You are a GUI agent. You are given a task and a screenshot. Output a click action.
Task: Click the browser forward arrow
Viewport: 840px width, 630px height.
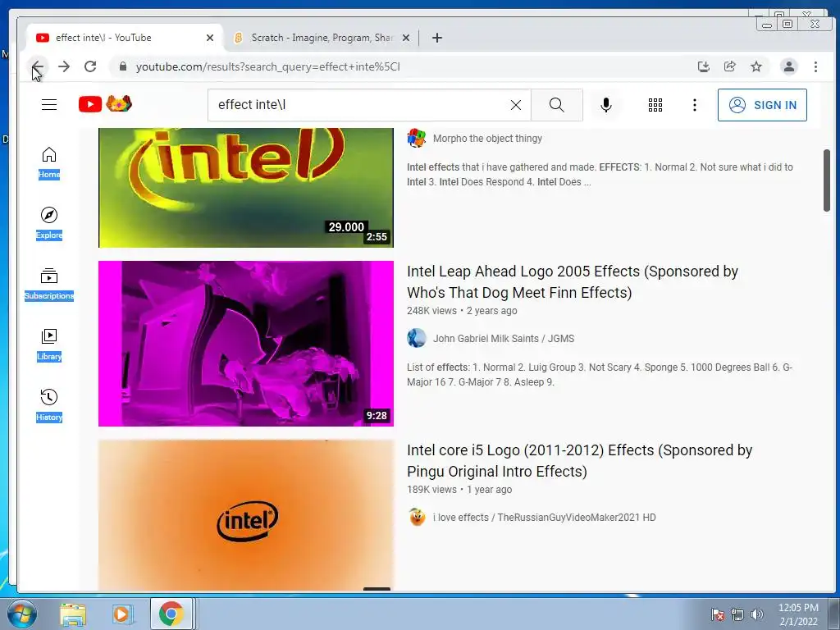click(64, 67)
